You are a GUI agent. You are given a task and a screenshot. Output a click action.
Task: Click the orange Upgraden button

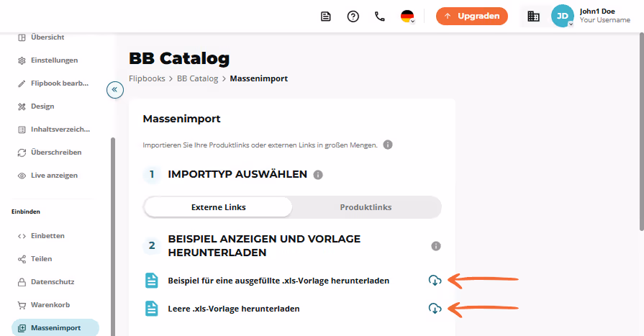pos(472,16)
